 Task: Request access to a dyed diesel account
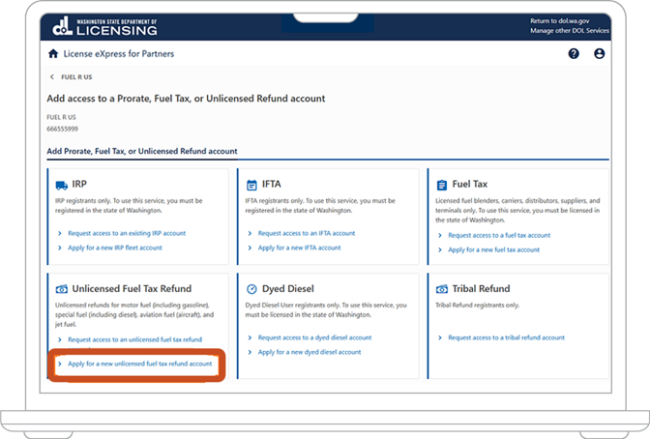(x=315, y=338)
